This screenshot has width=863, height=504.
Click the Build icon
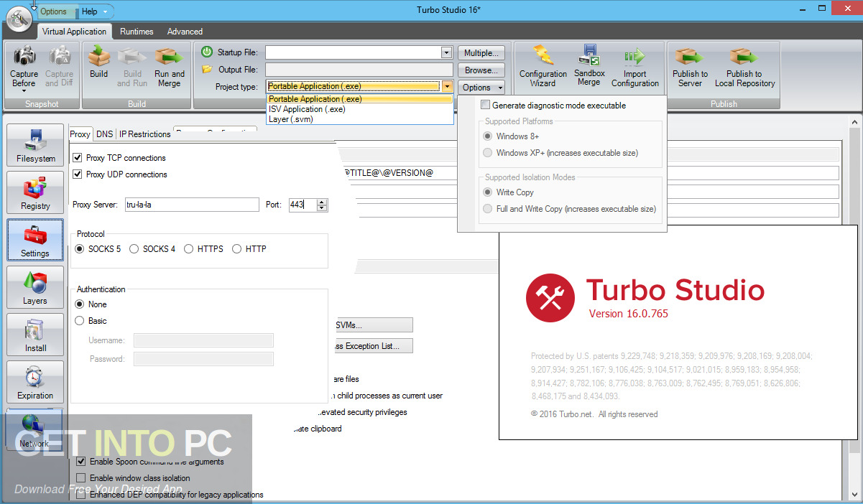tap(98, 55)
